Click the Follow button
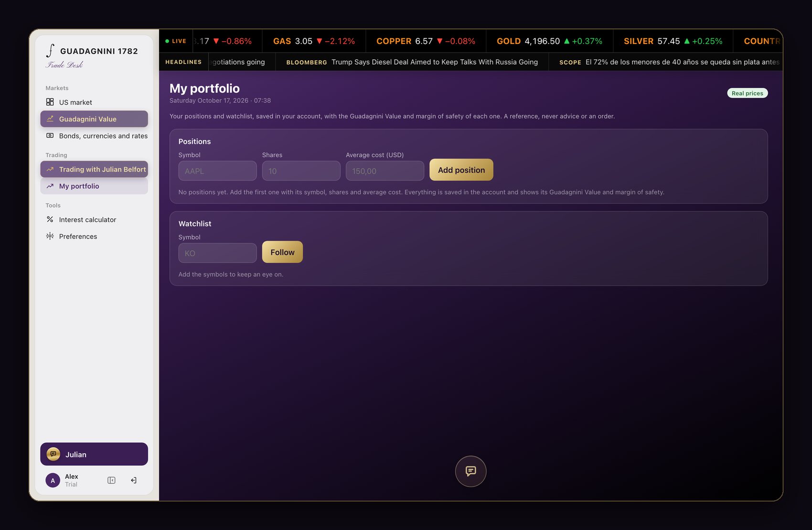This screenshot has width=812, height=530. [x=282, y=252]
